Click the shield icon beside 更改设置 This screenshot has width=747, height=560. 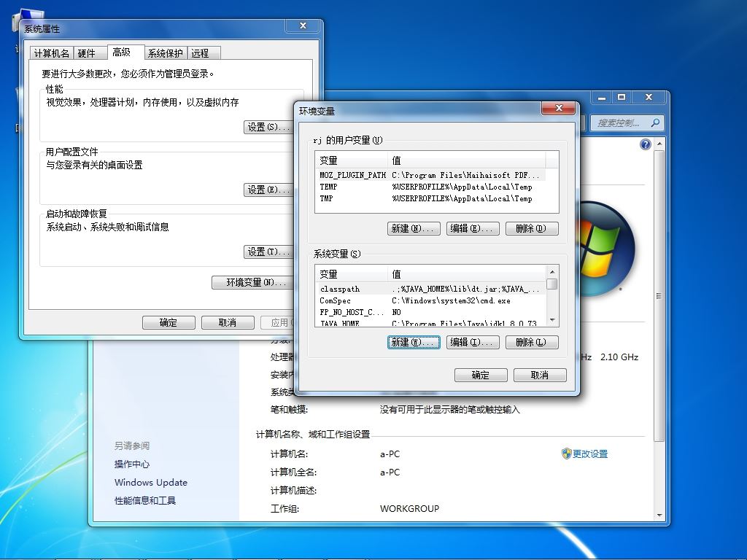pyautogui.click(x=566, y=454)
